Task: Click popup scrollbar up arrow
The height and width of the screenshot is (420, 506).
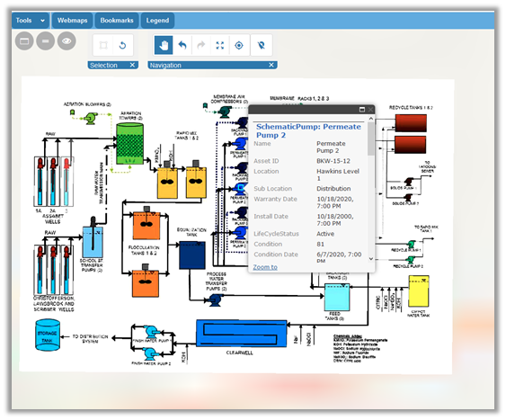Action: [x=371, y=119]
